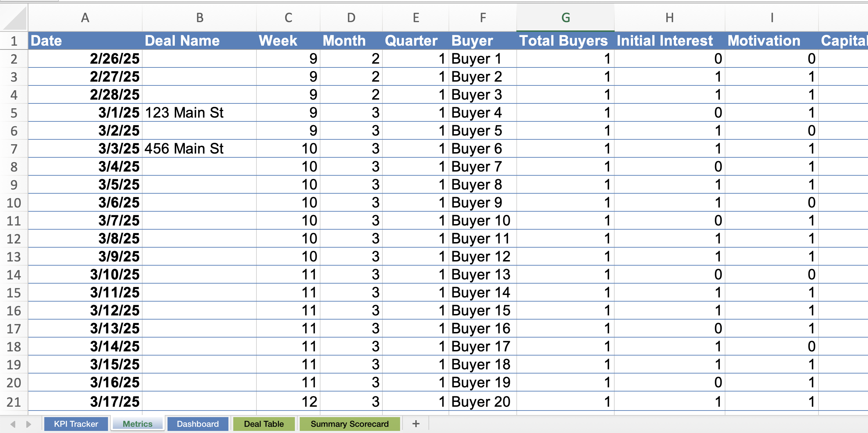Open the Deal Table sheet tab
This screenshot has width=868, height=433.
pyautogui.click(x=264, y=424)
